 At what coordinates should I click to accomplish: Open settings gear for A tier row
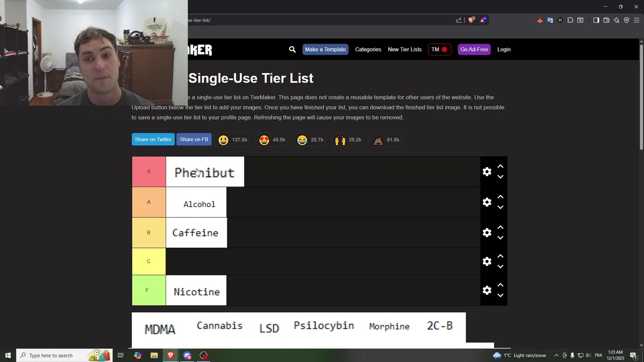487,202
